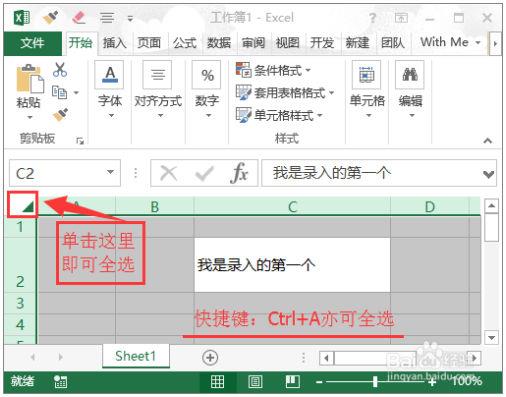
Task: Click cell C2 containing 我是录入的第一个
Action: click(292, 265)
